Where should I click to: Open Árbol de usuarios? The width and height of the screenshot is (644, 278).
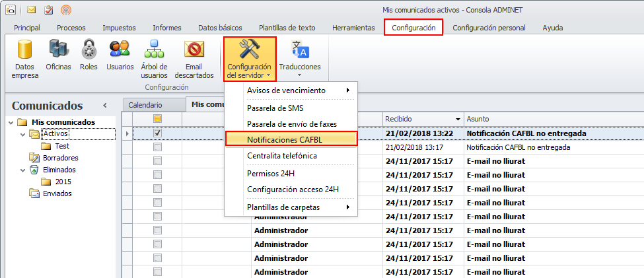point(154,59)
